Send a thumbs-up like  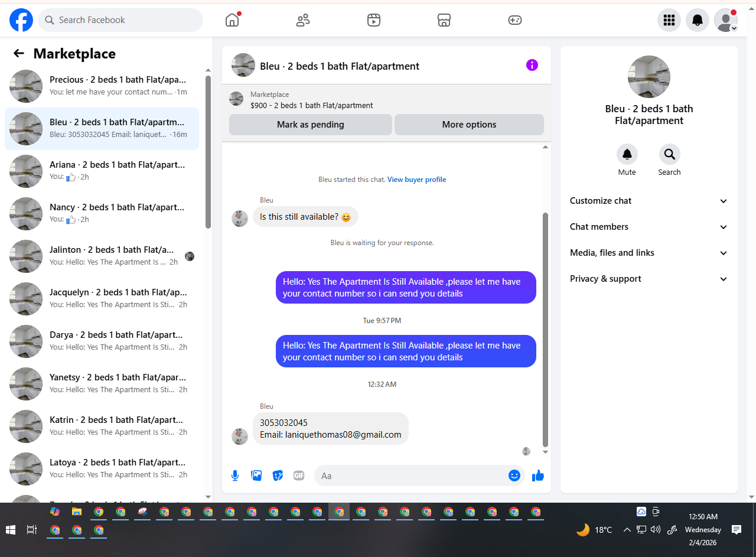coord(537,475)
